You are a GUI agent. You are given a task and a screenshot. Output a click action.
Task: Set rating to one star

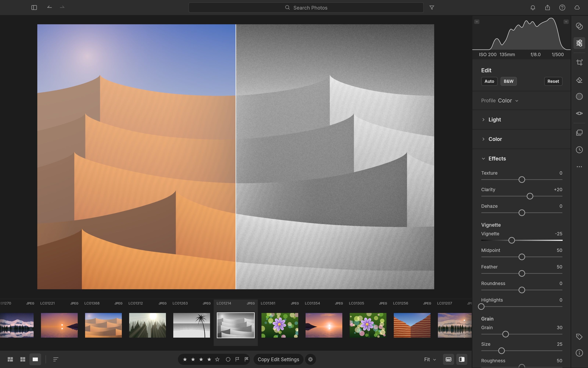click(x=185, y=359)
